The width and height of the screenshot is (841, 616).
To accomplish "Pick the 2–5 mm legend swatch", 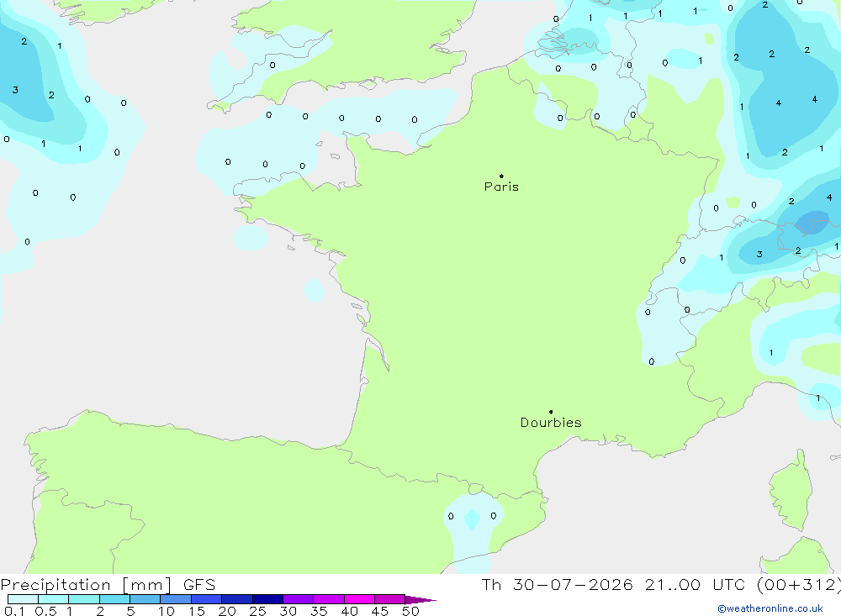I will click(x=114, y=599).
